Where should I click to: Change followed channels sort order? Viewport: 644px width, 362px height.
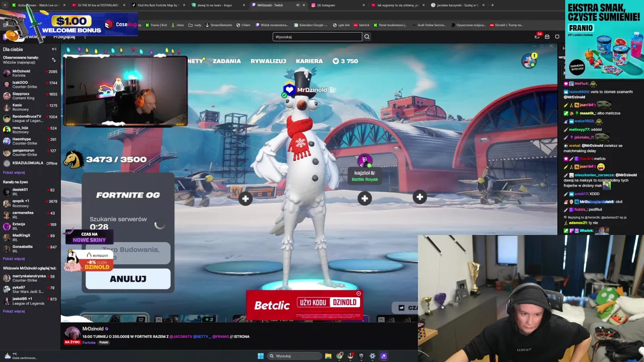click(54, 60)
